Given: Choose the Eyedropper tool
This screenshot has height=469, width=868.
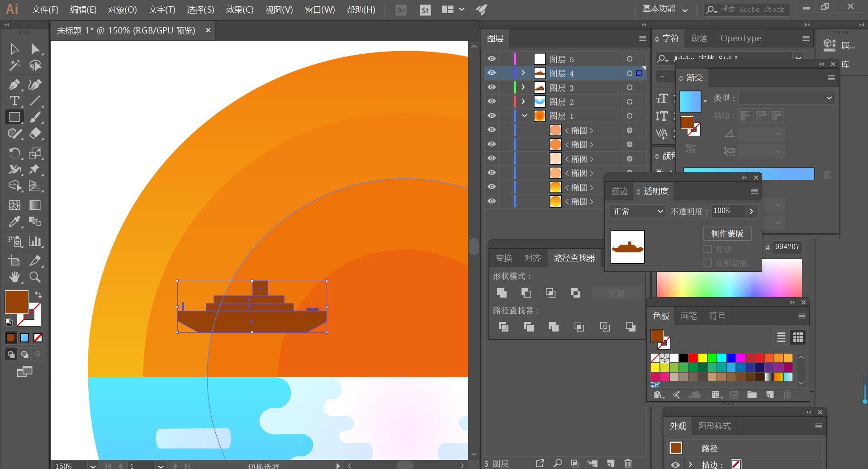Looking at the screenshot, I should [x=14, y=222].
